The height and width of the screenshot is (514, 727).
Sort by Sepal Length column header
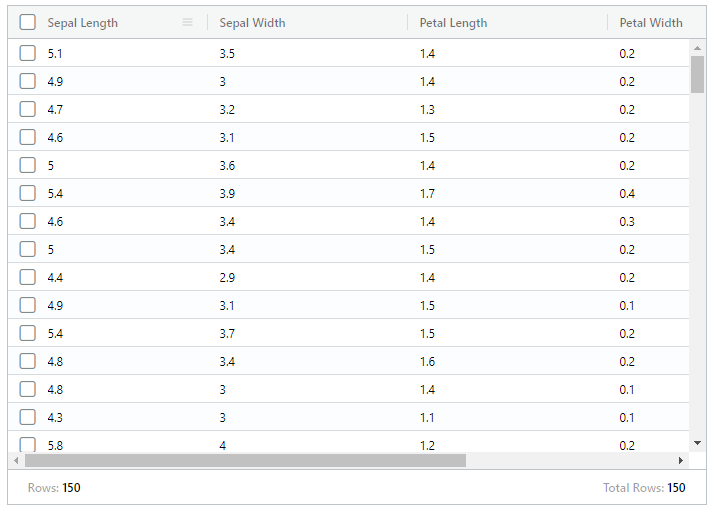point(83,22)
